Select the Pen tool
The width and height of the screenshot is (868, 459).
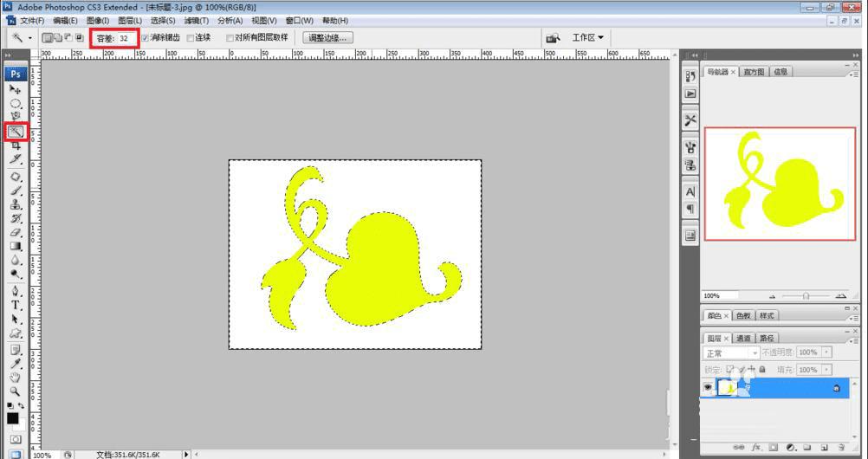tap(15, 291)
